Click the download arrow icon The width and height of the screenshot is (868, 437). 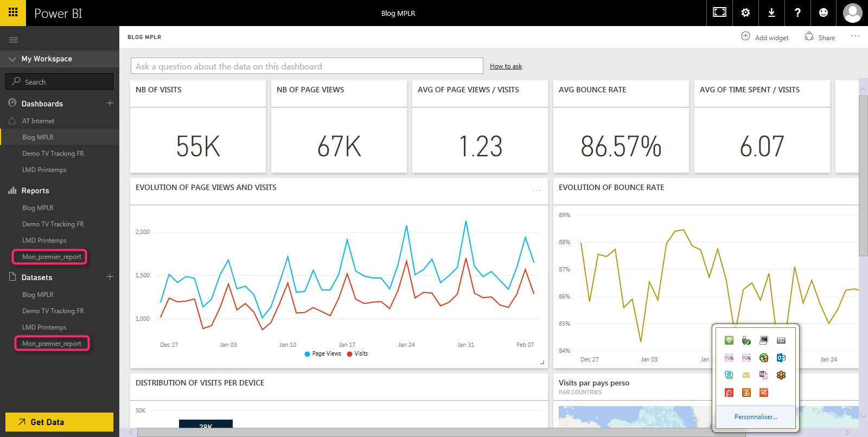pyautogui.click(x=771, y=12)
